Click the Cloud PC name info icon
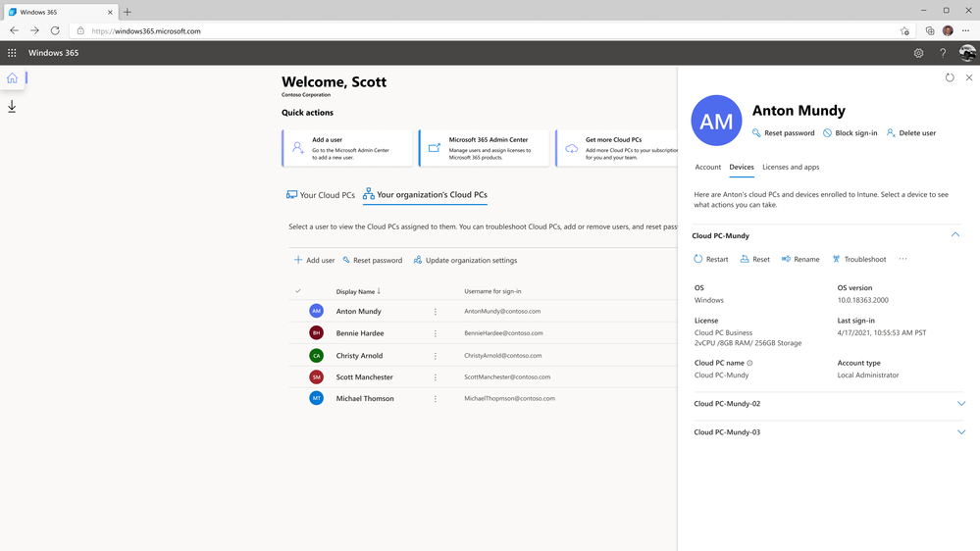The image size is (980, 551). coord(749,363)
